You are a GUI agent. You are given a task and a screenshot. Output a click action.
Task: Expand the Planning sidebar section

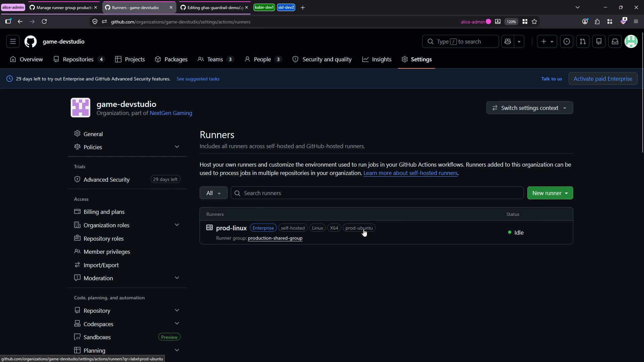(x=127, y=351)
